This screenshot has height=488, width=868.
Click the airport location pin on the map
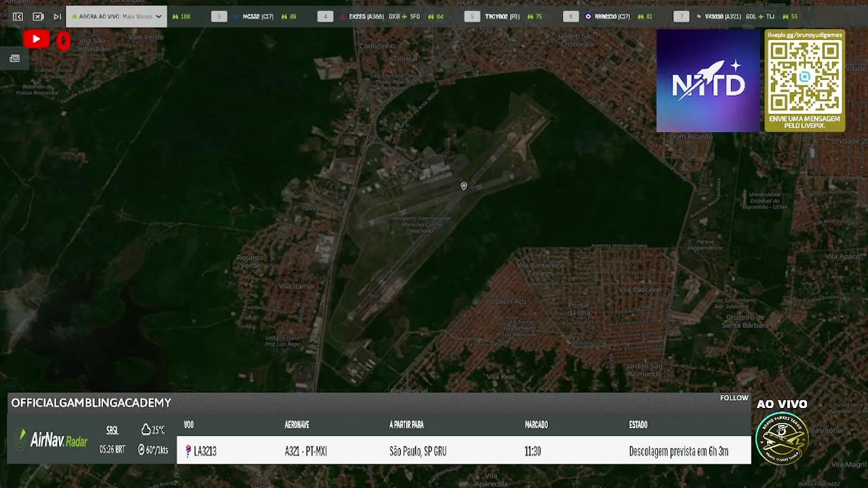coord(464,186)
